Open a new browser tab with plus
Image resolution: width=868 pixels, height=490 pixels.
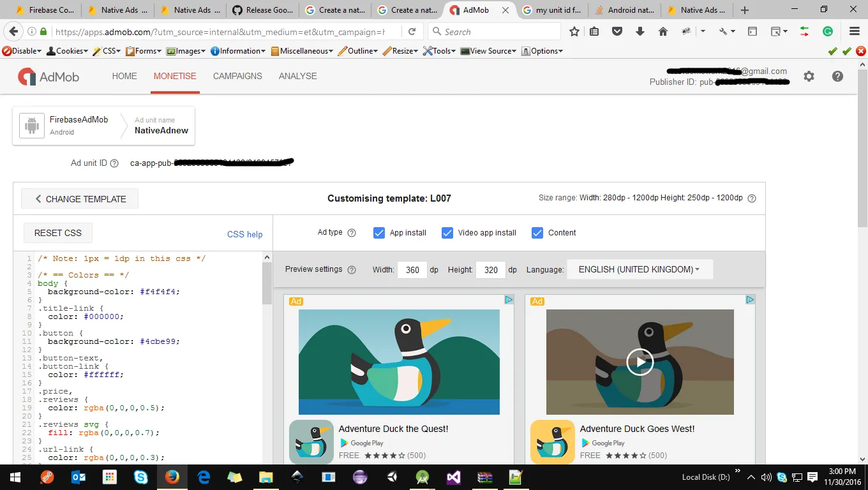[745, 10]
